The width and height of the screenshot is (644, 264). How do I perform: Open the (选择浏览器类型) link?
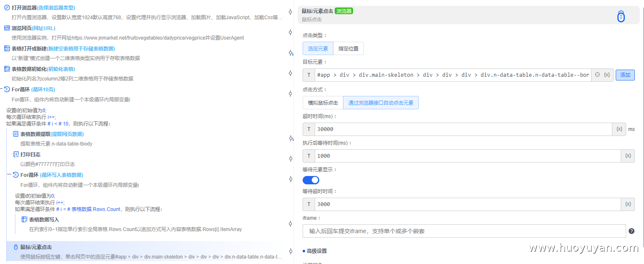point(56,8)
